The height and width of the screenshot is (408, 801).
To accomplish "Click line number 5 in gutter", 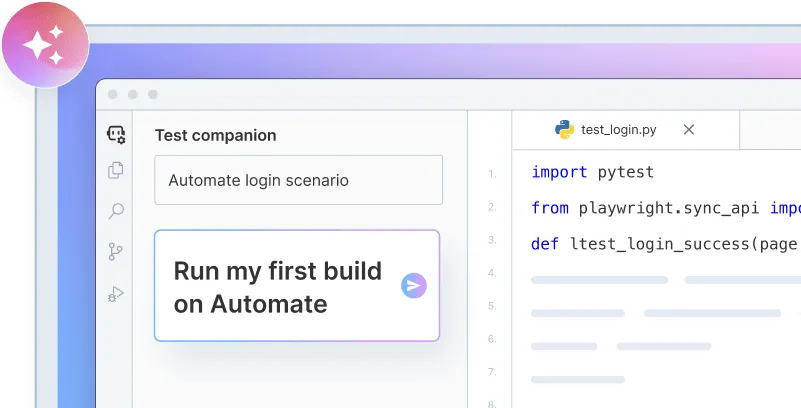I will tap(492, 306).
